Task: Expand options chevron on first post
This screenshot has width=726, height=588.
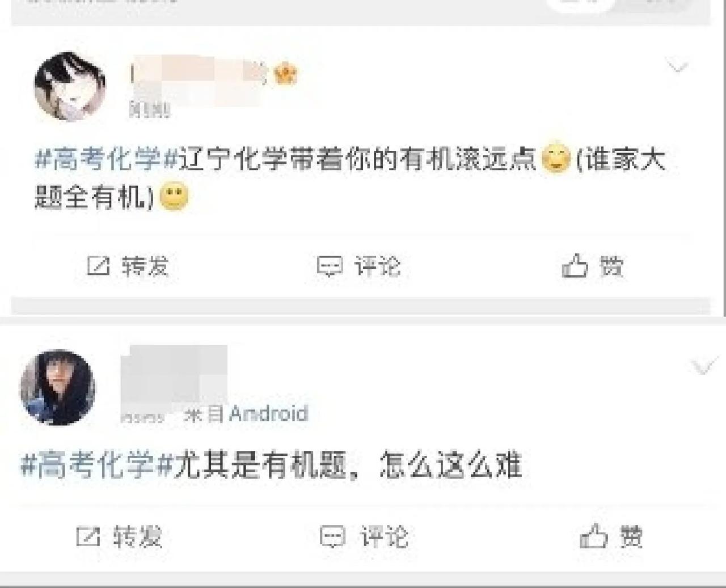Action: 677,67
